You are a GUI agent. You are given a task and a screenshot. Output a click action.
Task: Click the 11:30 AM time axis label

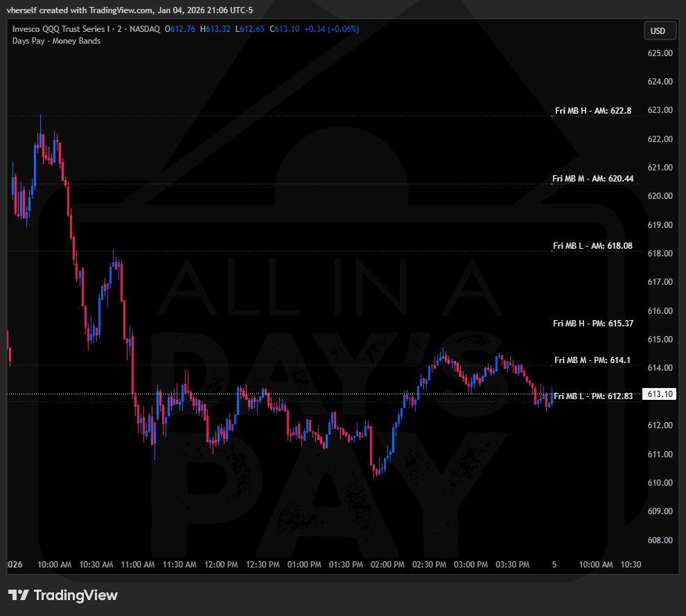pyautogui.click(x=179, y=564)
